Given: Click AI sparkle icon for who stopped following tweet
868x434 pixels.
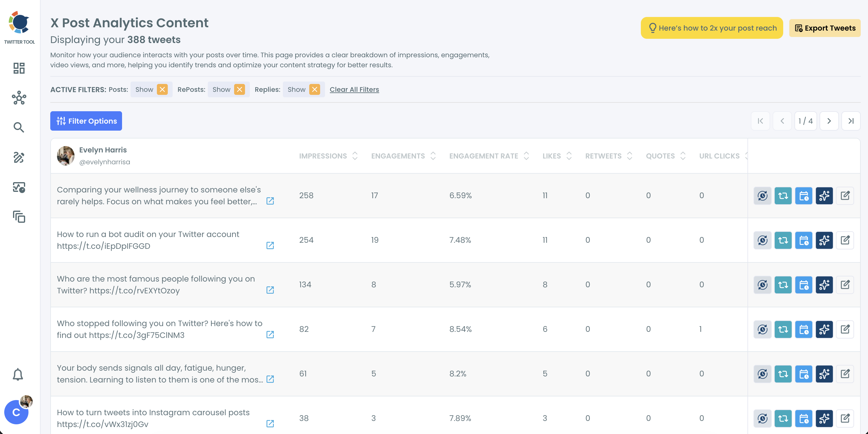Looking at the screenshot, I should [824, 329].
